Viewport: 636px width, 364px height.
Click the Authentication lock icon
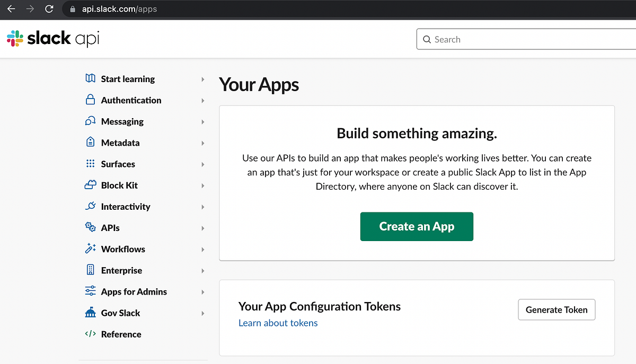90,100
